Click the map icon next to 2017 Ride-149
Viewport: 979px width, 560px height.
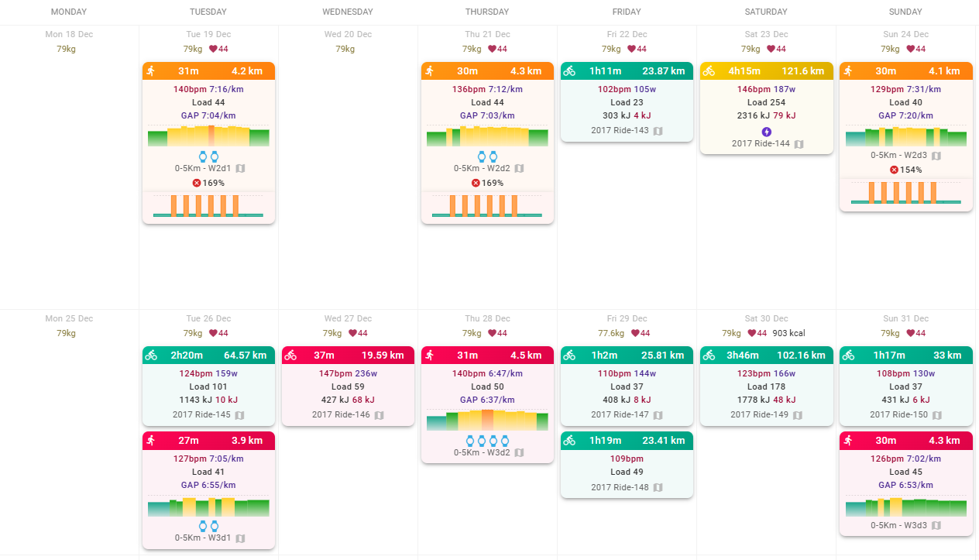coord(797,415)
